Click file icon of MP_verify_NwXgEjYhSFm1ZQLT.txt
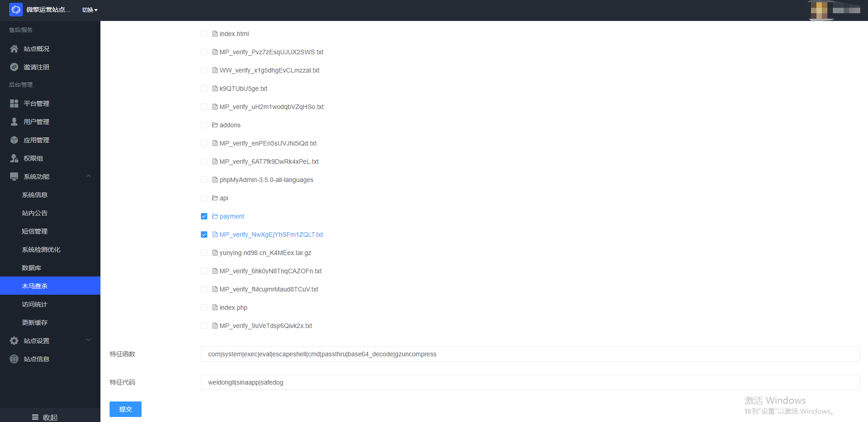This screenshot has height=422, width=868. click(215, 234)
